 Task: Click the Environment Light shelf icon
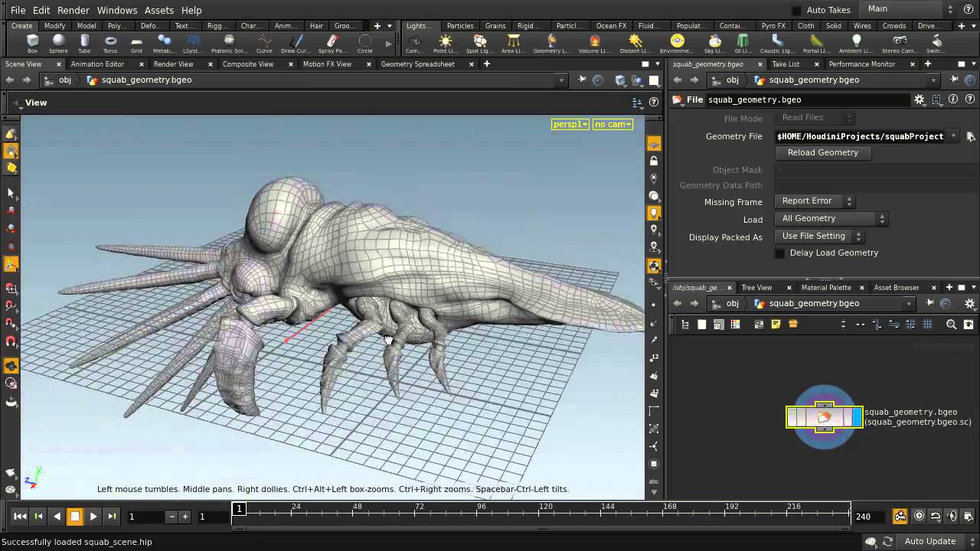click(x=677, y=44)
